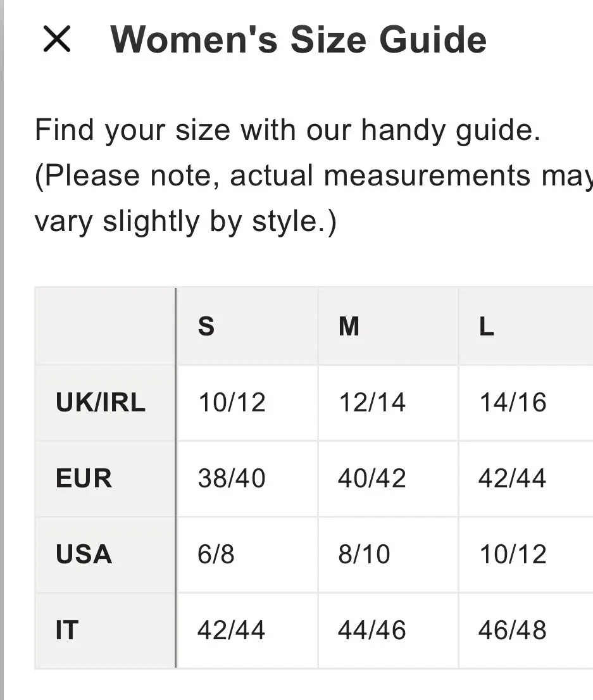Select IT size 44/46 cell
Screen dimensions: 593x700
pyautogui.click(x=372, y=630)
